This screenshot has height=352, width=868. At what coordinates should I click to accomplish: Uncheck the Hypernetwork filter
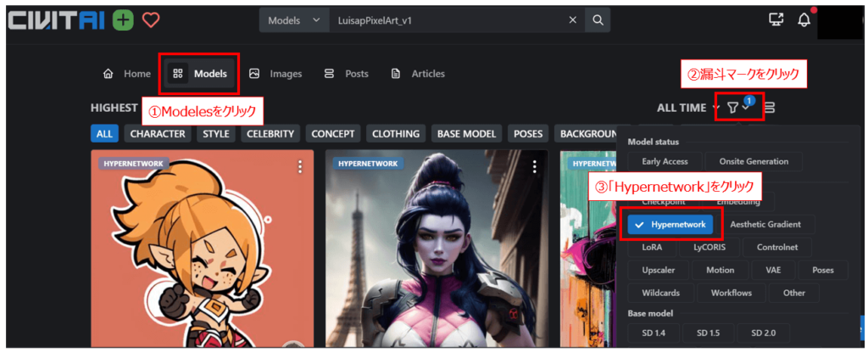point(670,224)
